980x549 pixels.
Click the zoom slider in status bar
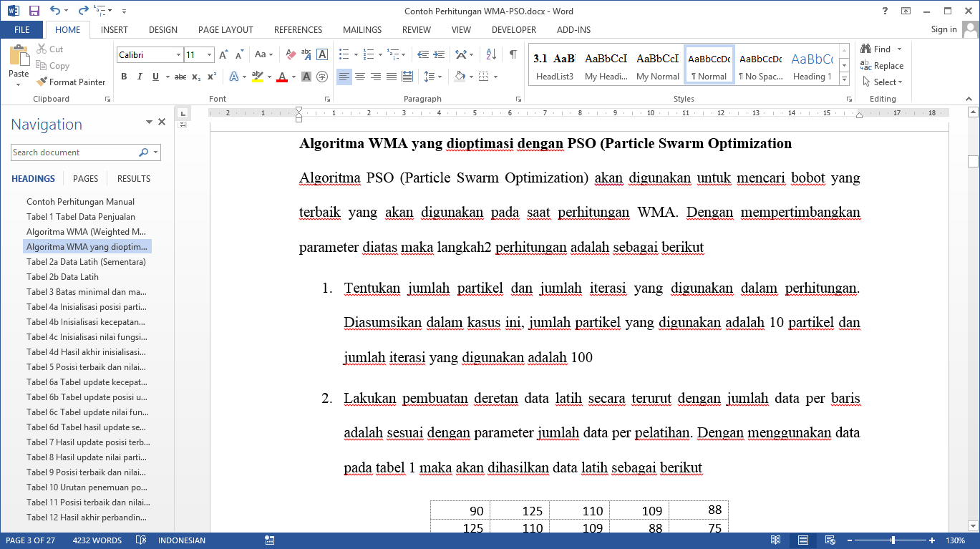pyautogui.click(x=893, y=540)
